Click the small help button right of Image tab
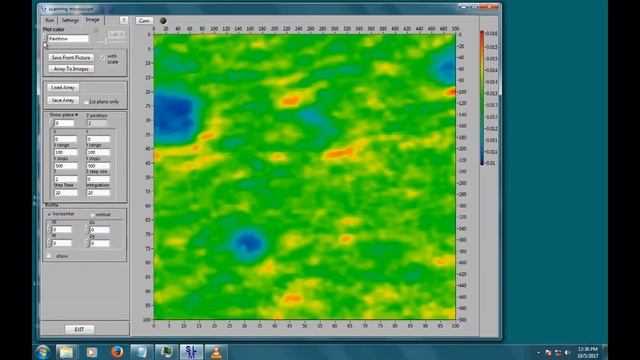Screen dimensions: 640x360 click(124, 20)
